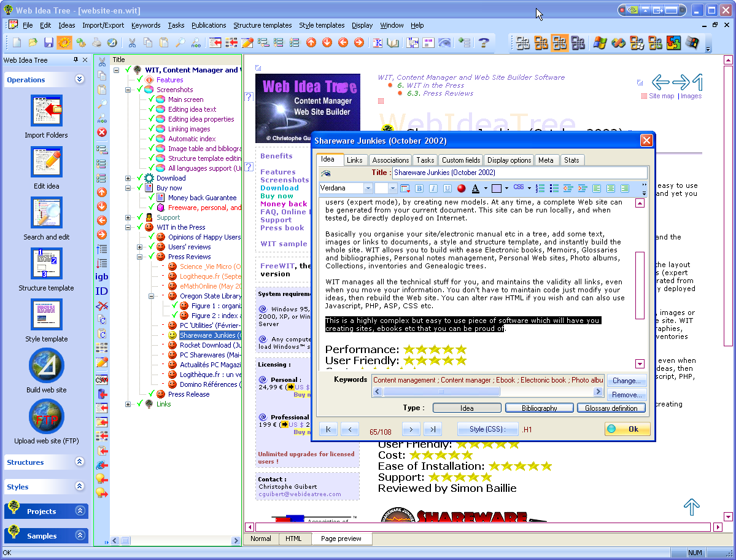736x560 pixels.
Task: Open the Import Folders operation
Action: 47,111
